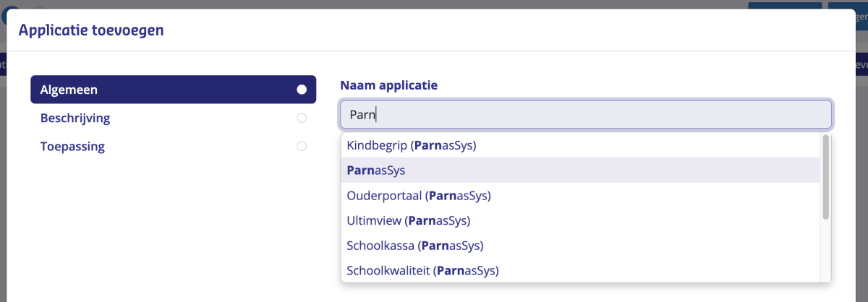Viewport: 868px width, 302px height.
Task: Select Schoolkassa (ParnasSys) suggestion
Action: tap(580, 245)
